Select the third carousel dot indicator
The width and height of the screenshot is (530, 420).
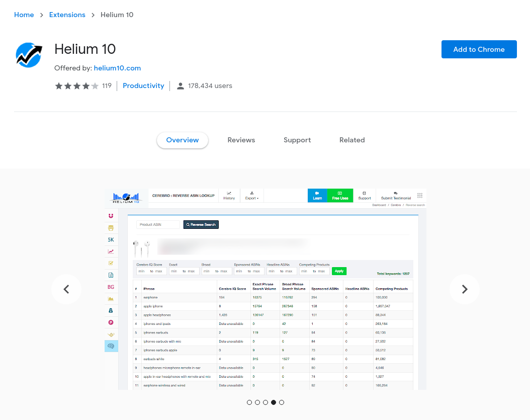(266, 402)
